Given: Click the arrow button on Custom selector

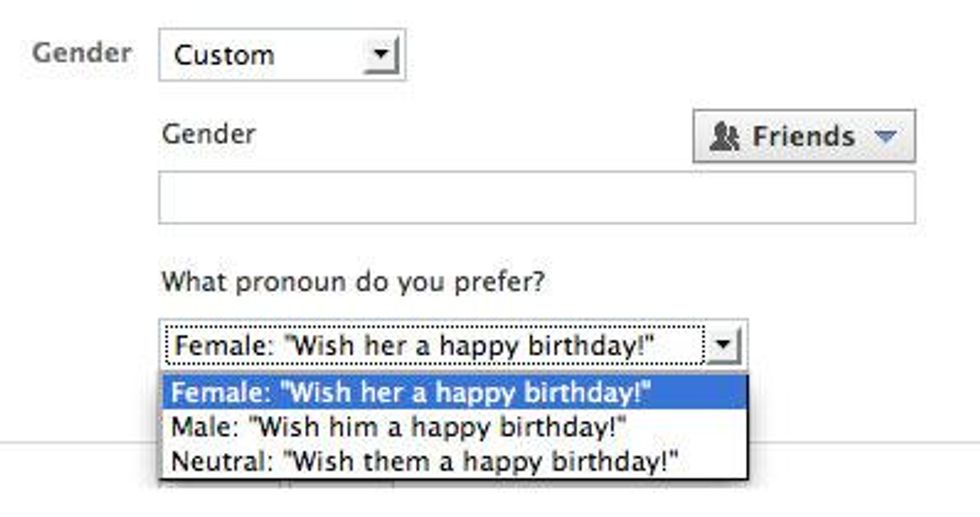Looking at the screenshot, I should point(381,54).
